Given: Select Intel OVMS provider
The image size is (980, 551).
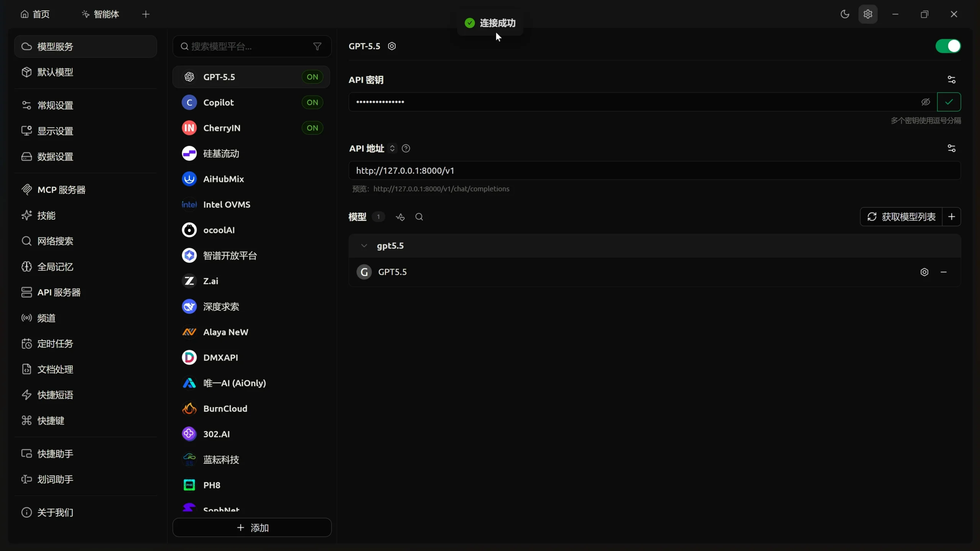Looking at the screenshot, I should click(x=251, y=204).
